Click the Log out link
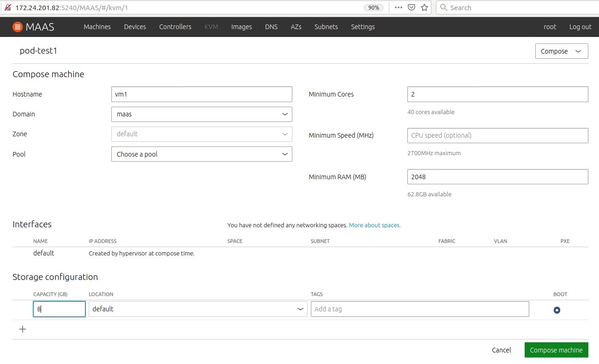Viewport: 599px width, 364px height. [580, 27]
